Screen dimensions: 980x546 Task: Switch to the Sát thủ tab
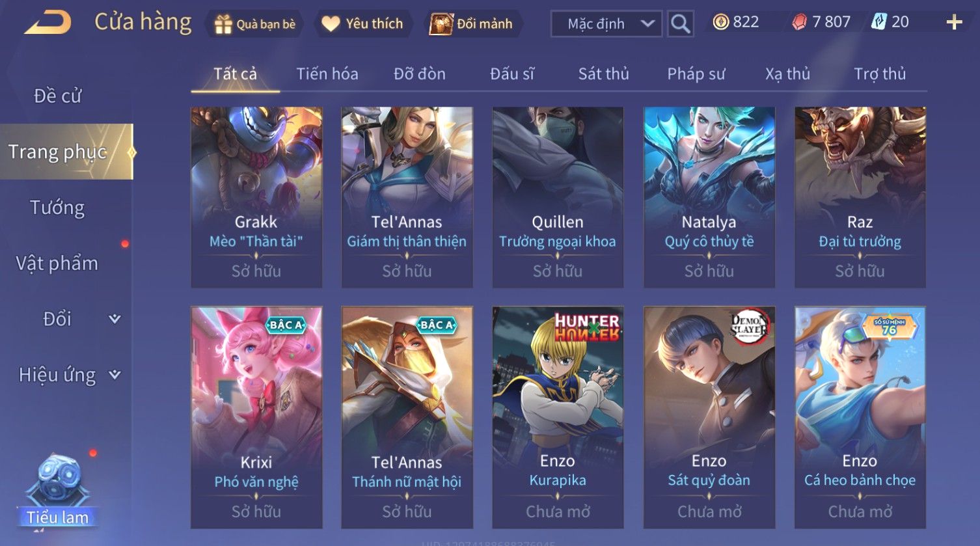pos(603,74)
